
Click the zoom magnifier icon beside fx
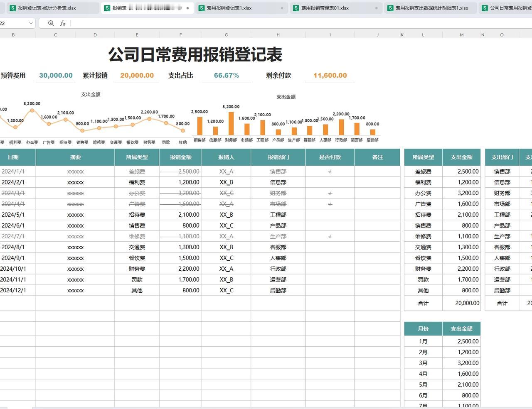pyautogui.click(x=51, y=23)
